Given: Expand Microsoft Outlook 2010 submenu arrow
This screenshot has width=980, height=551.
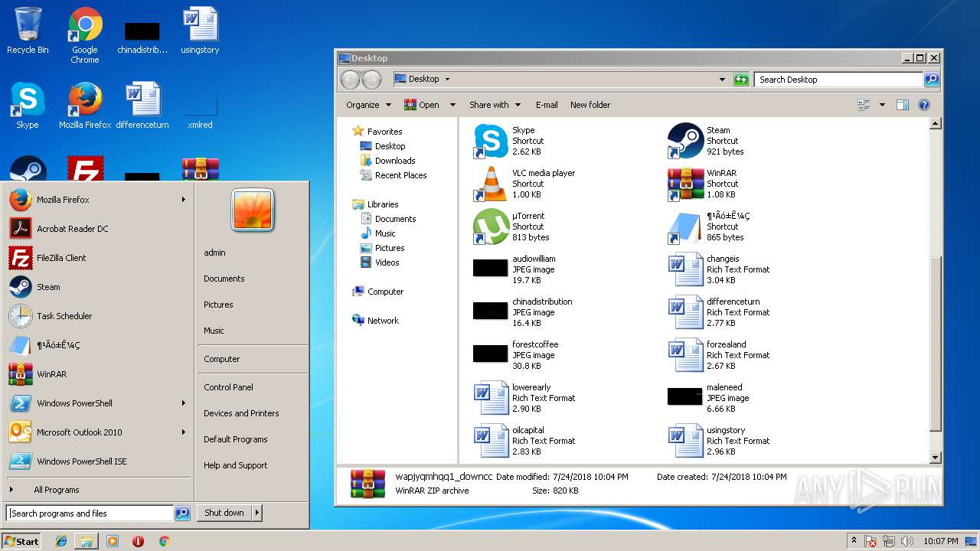Looking at the screenshot, I should coord(184,432).
